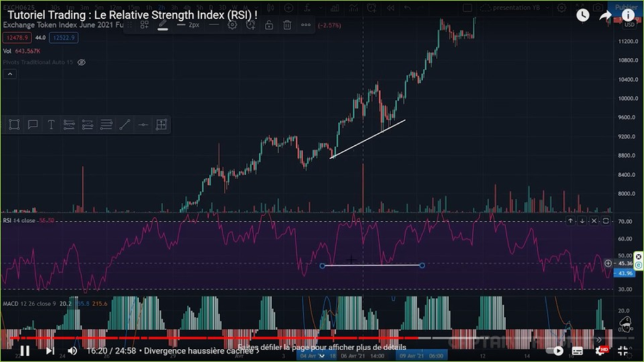The width and height of the screenshot is (644, 362).
Task: Select the 2h interval
Action: click(x=162, y=8)
